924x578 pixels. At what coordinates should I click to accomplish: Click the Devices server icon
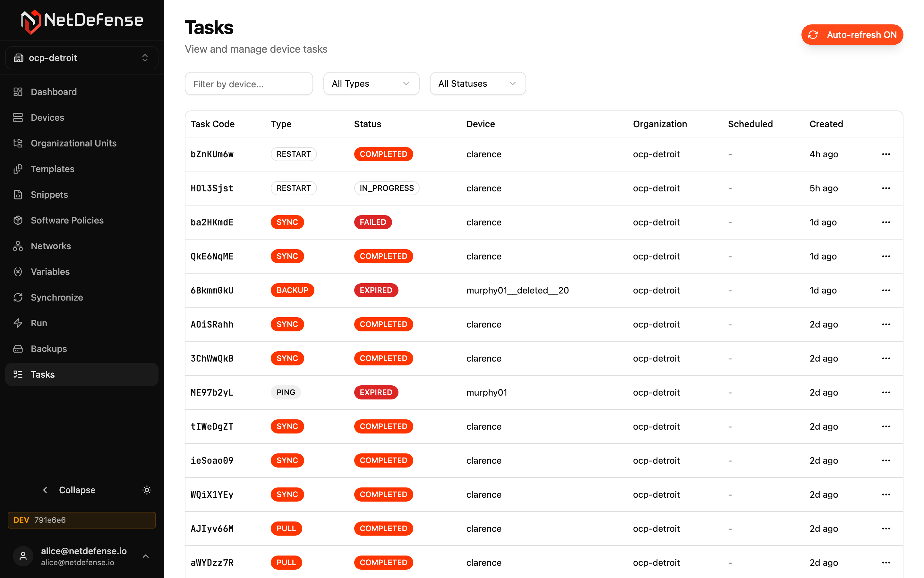[18, 117]
